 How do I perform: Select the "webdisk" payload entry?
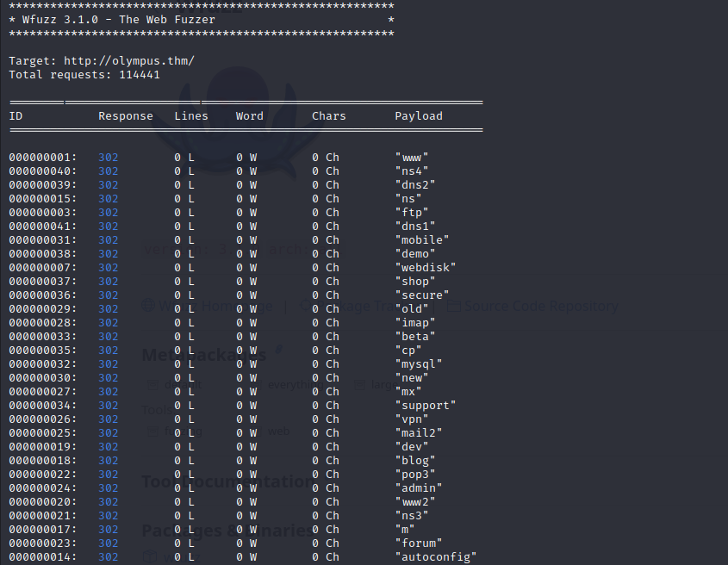[426, 268]
